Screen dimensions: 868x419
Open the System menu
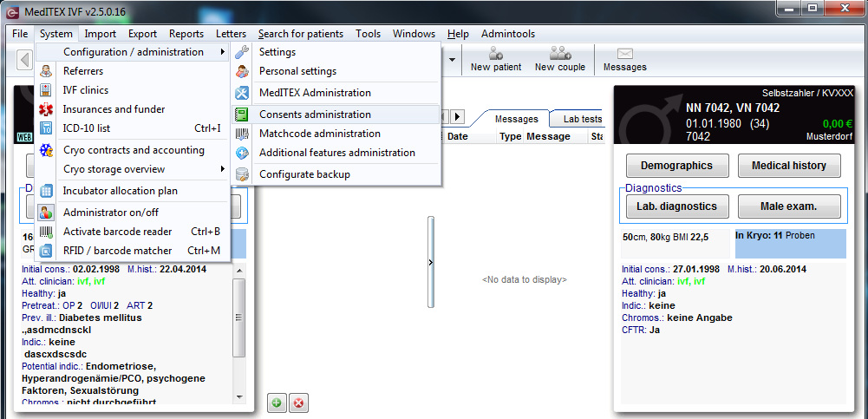click(55, 34)
